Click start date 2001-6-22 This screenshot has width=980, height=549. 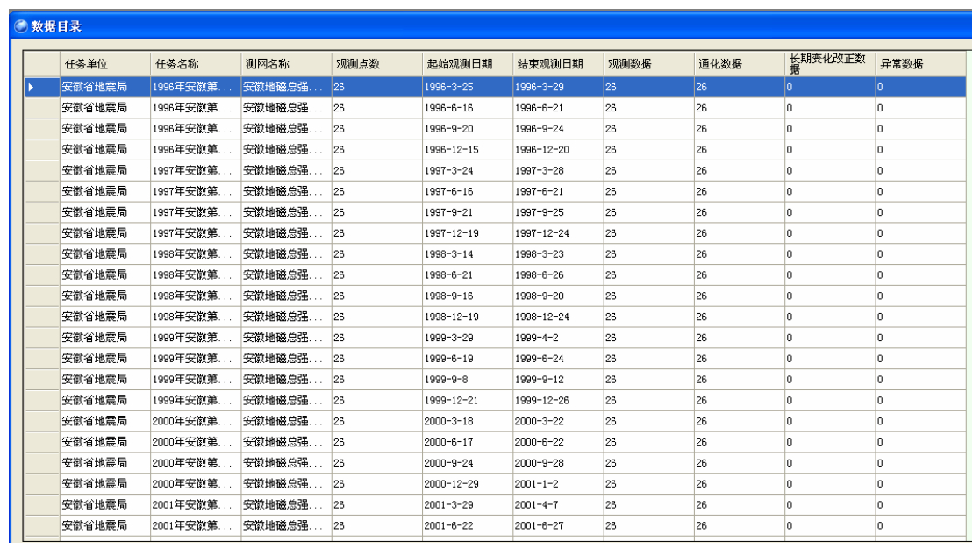[468, 526]
